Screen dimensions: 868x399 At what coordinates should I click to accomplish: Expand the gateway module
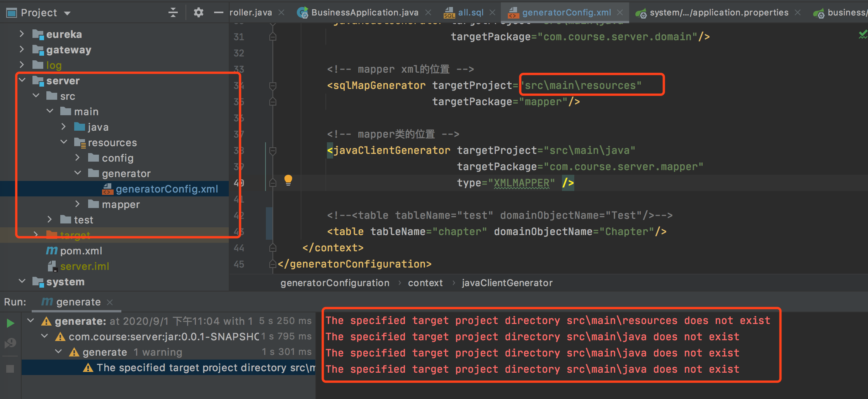tap(22, 49)
